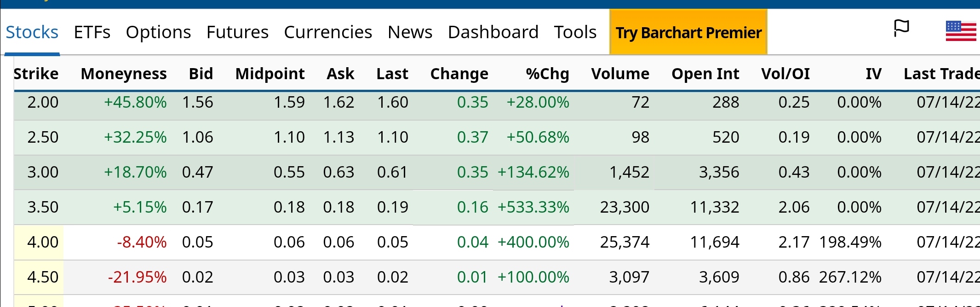Screen dimensions: 980x307
Task: Select the 4.50 strike cell
Action: coord(42,277)
